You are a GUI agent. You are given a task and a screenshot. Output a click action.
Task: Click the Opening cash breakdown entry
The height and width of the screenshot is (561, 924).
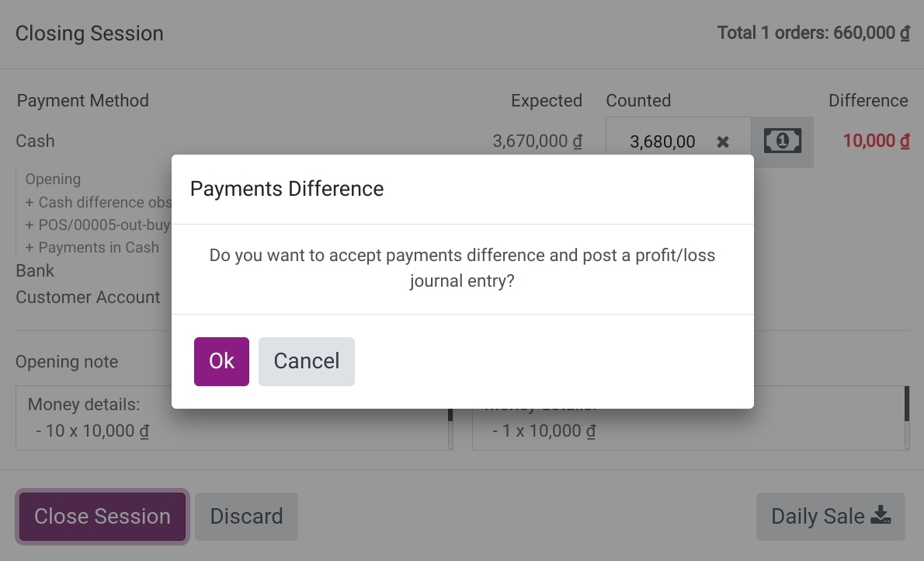(x=53, y=179)
